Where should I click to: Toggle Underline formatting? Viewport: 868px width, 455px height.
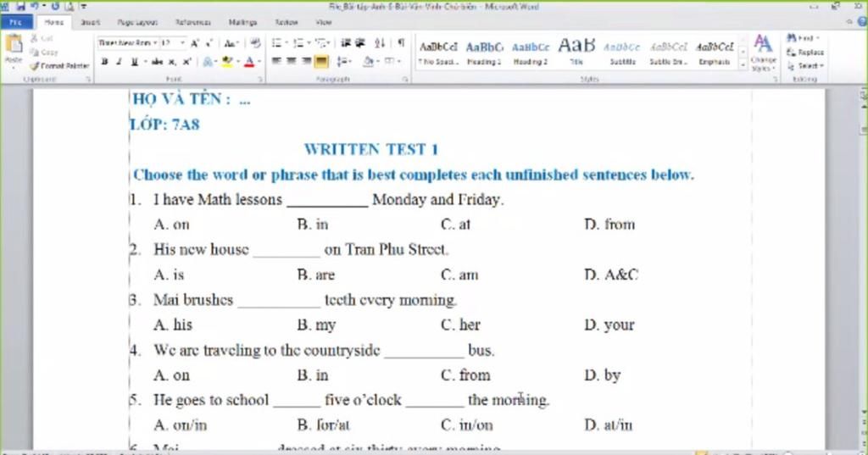tap(134, 62)
